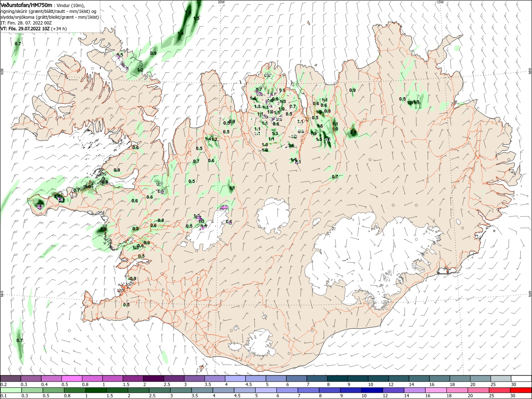Select the teal 12 snow legend swatch

(x=399, y=379)
